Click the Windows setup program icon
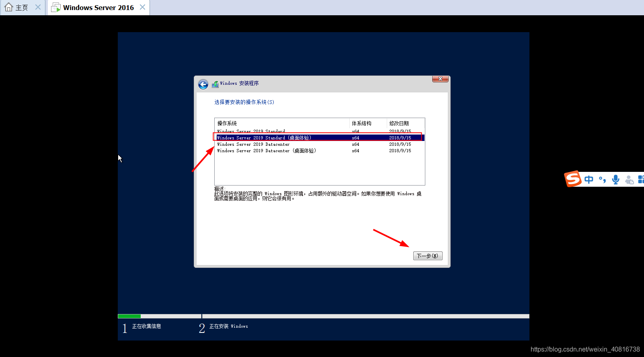Screen dimensions: 644x357 click(x=215, y=84)
